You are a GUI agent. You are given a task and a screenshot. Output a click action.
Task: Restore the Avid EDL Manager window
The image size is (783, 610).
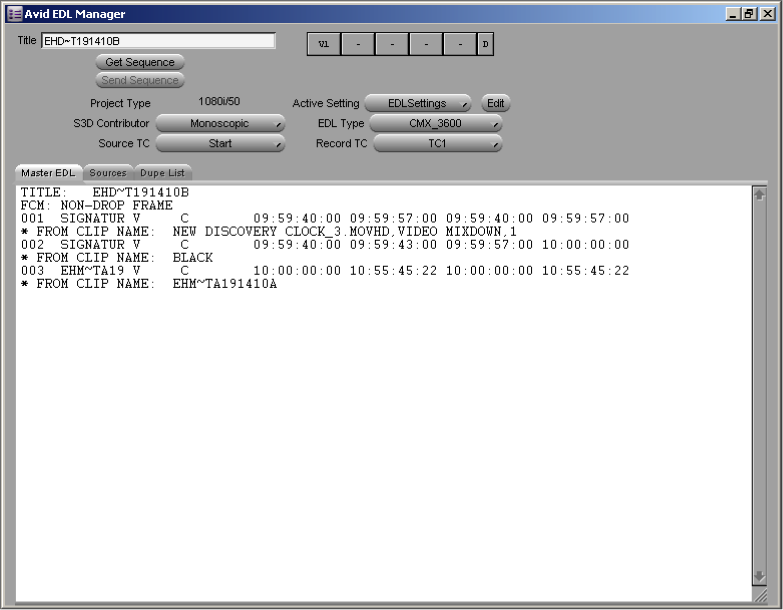tap(749, 14)
